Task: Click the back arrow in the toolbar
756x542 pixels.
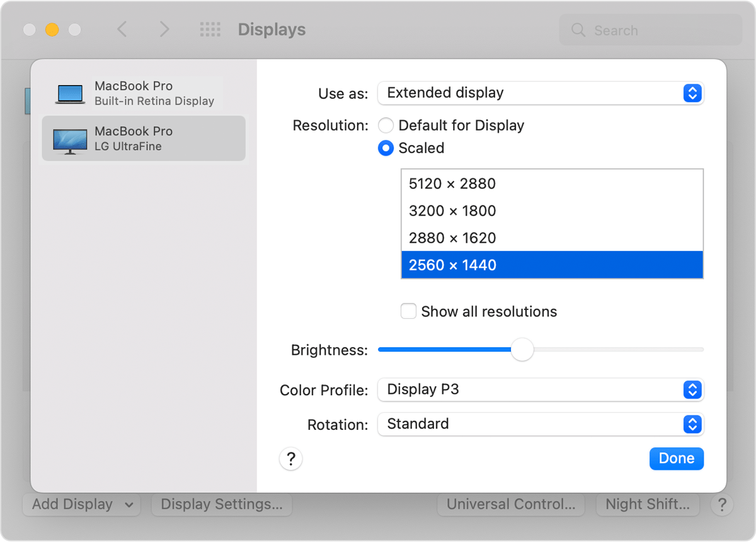Action: (x=122, y=29)
